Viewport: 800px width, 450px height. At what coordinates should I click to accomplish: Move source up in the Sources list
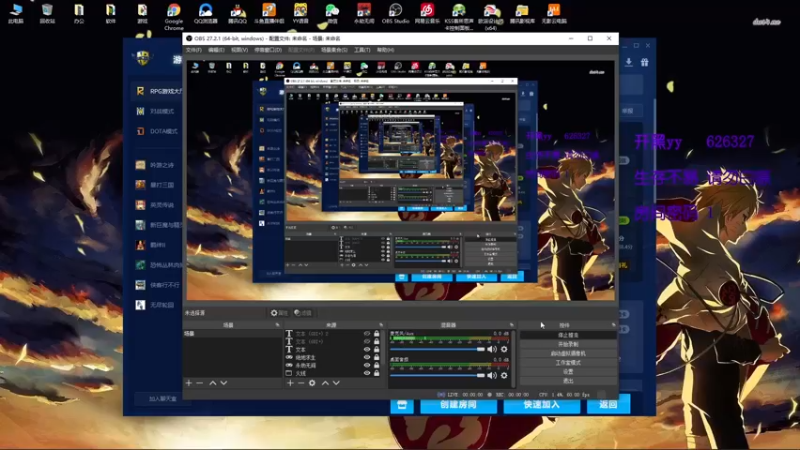coord(325,383)
